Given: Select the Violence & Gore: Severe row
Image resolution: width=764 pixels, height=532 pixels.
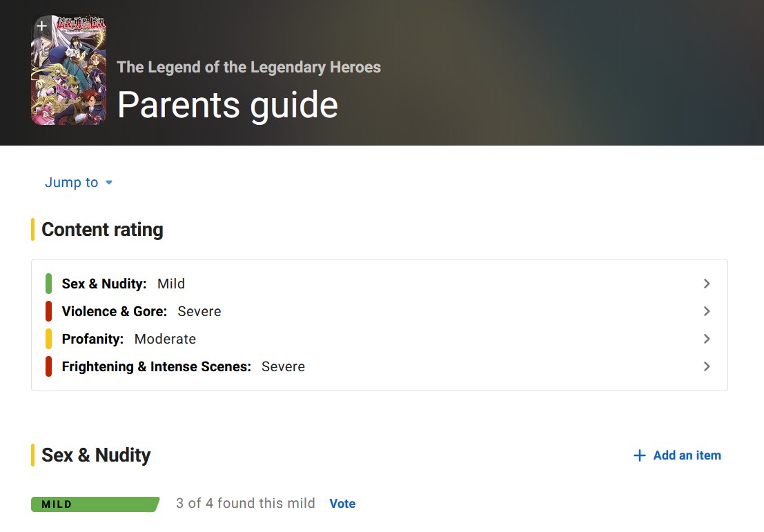Looking at the screenshot, I should pyautogui.click(x=379, y=311).
